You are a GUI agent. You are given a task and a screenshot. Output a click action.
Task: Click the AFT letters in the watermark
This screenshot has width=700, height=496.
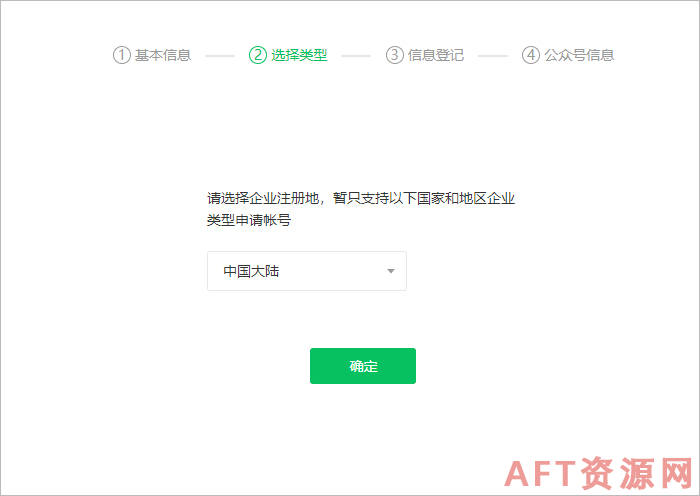coord(540,474)
